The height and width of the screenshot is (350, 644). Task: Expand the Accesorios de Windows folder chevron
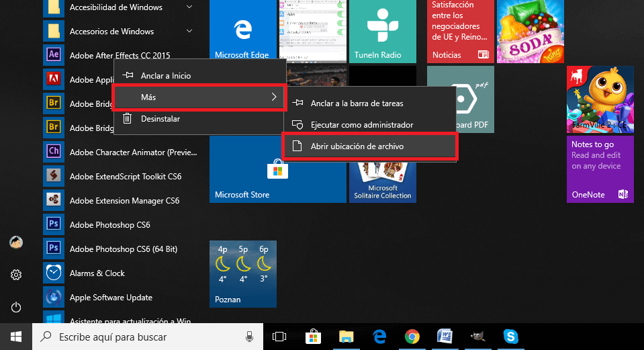[189, 31]
